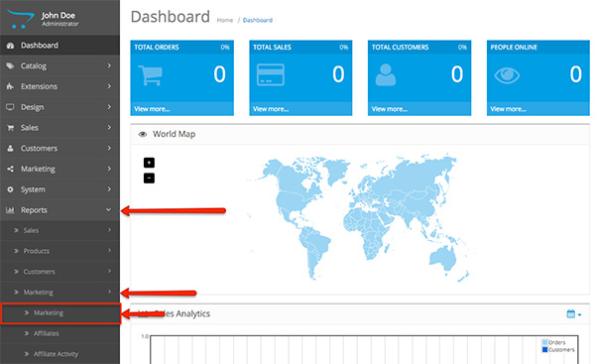Screen dimensions: 595x364
Task: Open Products submenu under Reports
Action: pyautogui.click(x=59, y=251)
